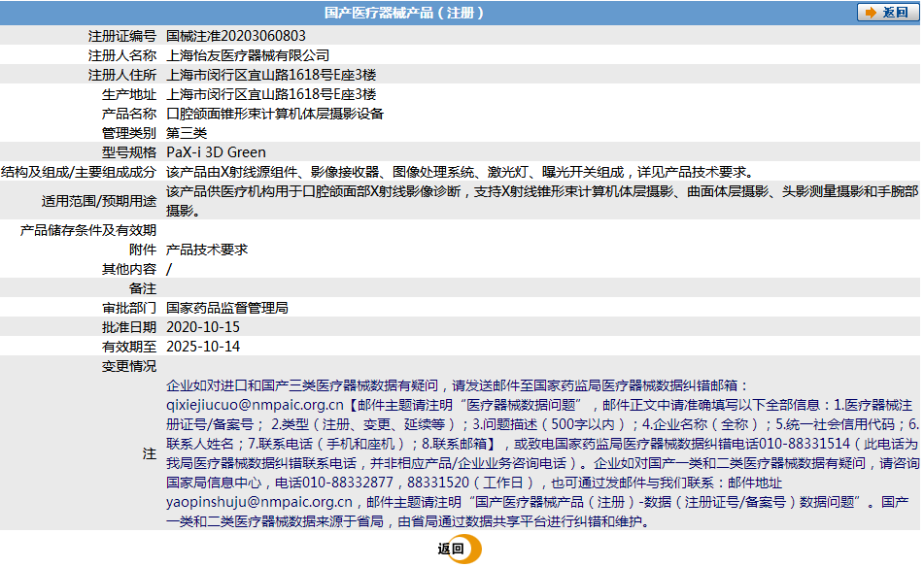The width and height of the screenshot is (924, 567).
Task: Click the intended use text 该产品供医疗机构用于
Action: tap(542, 201)
